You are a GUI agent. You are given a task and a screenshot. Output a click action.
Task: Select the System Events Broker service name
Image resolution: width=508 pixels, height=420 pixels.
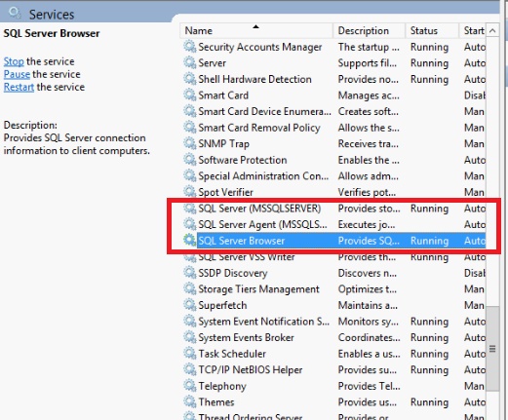(246, 337)
